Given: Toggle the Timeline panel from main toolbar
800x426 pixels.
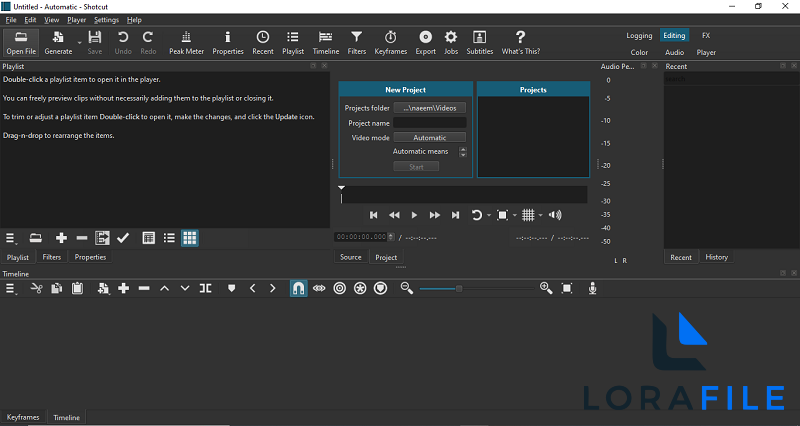Looking at the screenshot, I should pyautogui.click(x=326, y=43).
